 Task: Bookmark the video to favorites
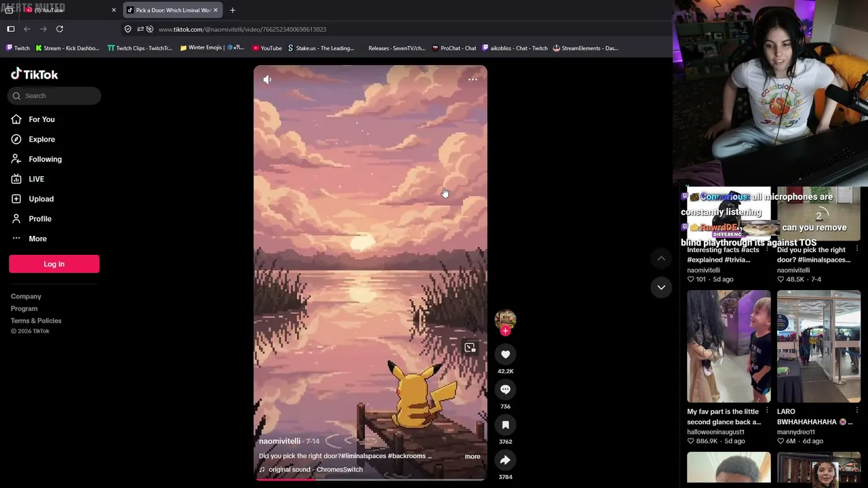[x=505, y=425]
